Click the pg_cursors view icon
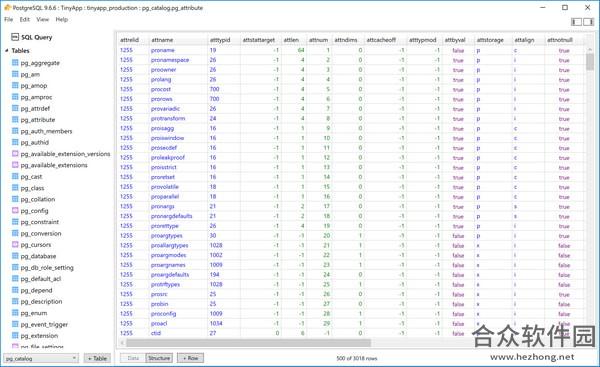The height and width of the screenshot is (367, 600). point(15,244)
